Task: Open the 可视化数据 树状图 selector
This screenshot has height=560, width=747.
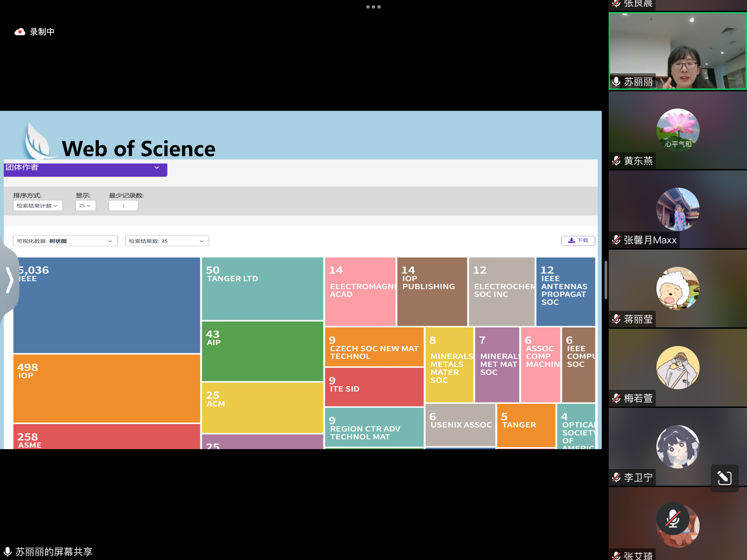Action: (x=65, y=241)
